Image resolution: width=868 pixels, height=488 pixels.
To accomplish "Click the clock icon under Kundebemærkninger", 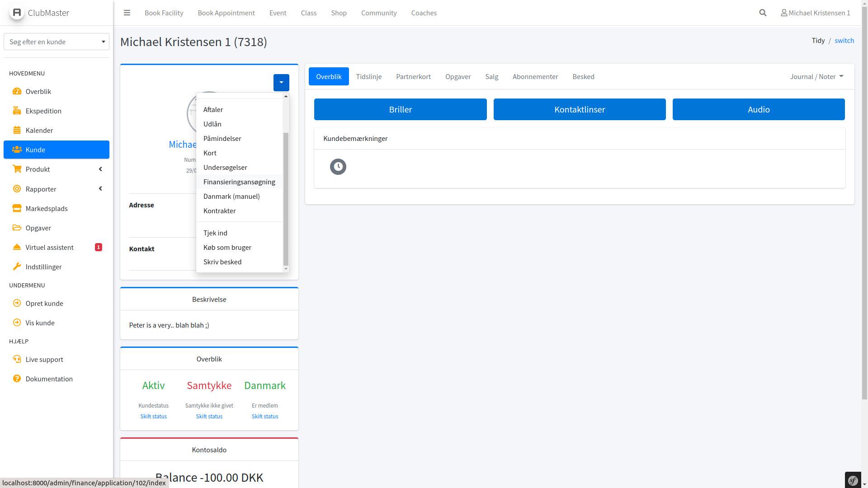I will coord(338,167).
